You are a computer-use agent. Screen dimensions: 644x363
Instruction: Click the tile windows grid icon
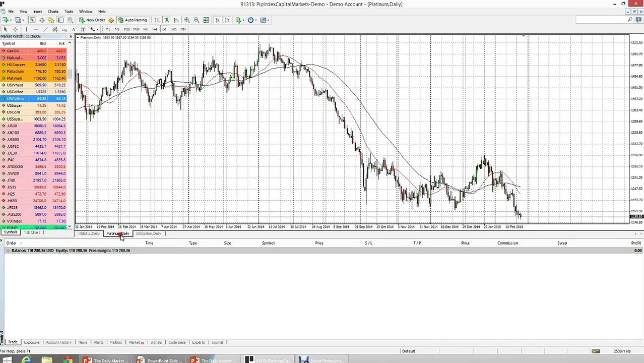206,20
